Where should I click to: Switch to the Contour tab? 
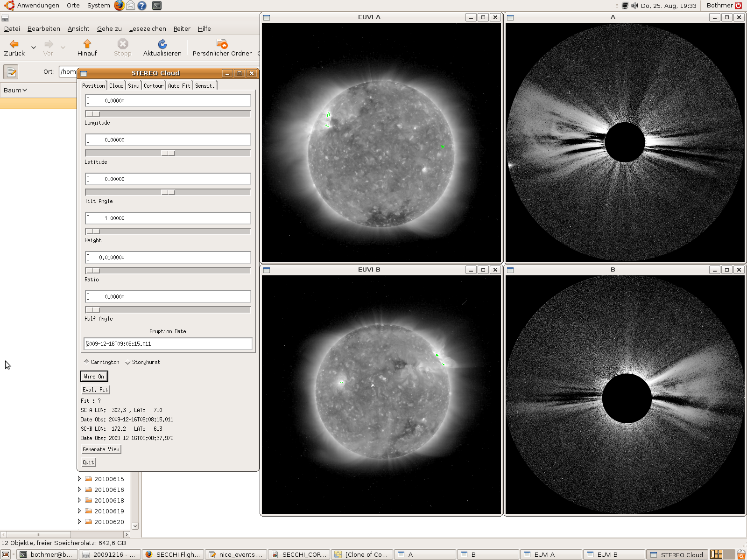pos(154,85)
